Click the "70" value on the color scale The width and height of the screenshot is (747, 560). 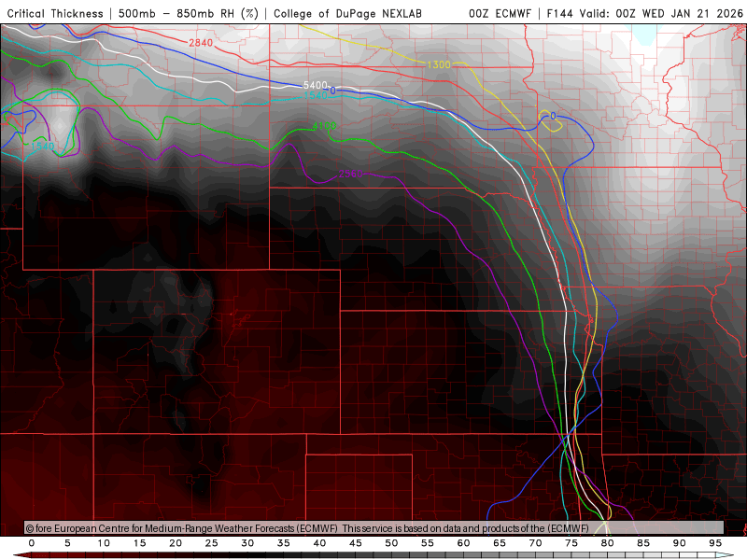tap(535, 543)
